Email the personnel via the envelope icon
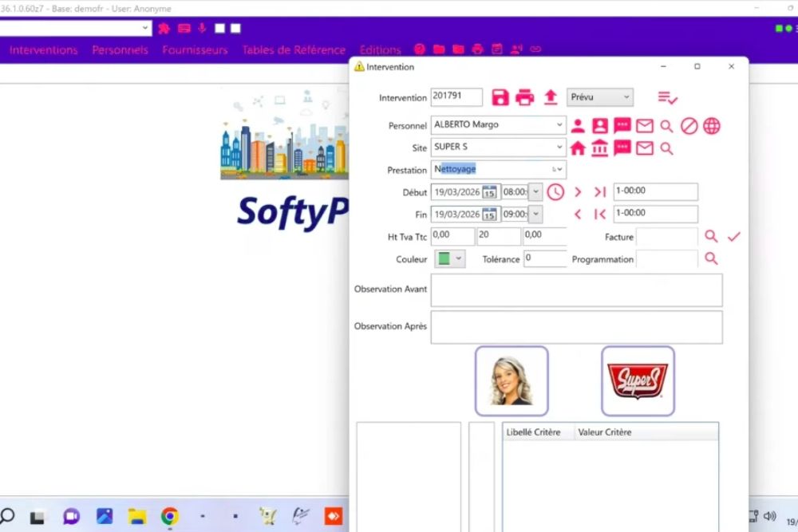Screen dimensions: 798x532 point(645,125)
